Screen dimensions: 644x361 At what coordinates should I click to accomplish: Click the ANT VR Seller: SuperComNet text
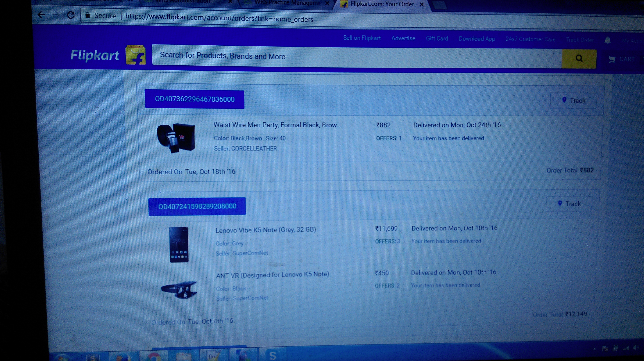(x=242, y=298)
